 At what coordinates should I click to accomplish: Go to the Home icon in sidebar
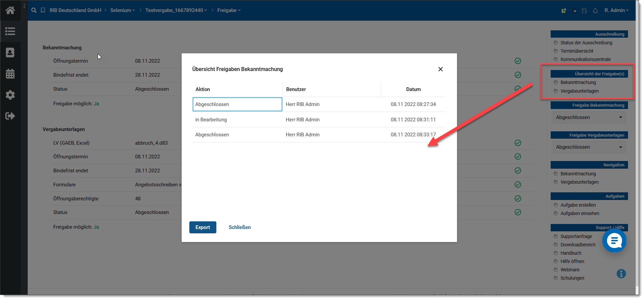point(10,10)
